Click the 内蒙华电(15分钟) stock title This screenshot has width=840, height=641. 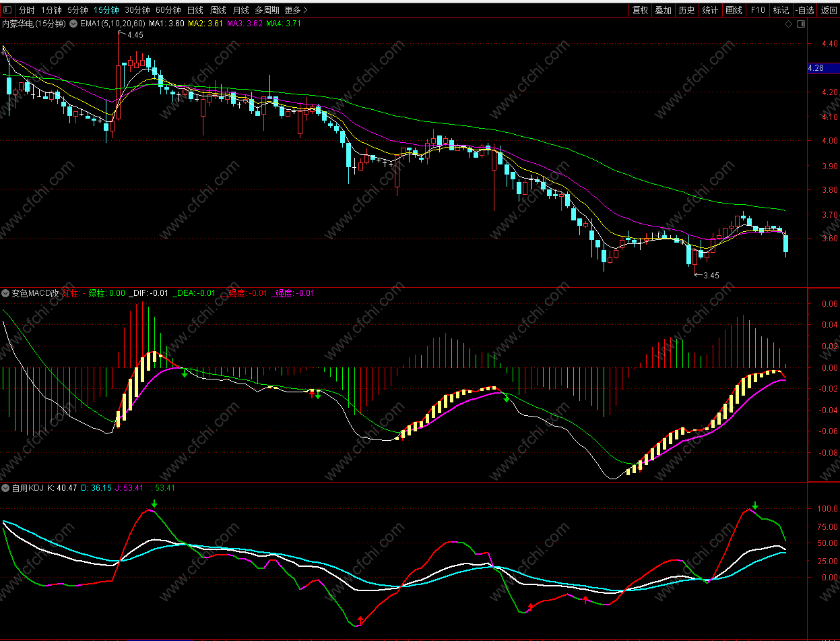(34, 24)
